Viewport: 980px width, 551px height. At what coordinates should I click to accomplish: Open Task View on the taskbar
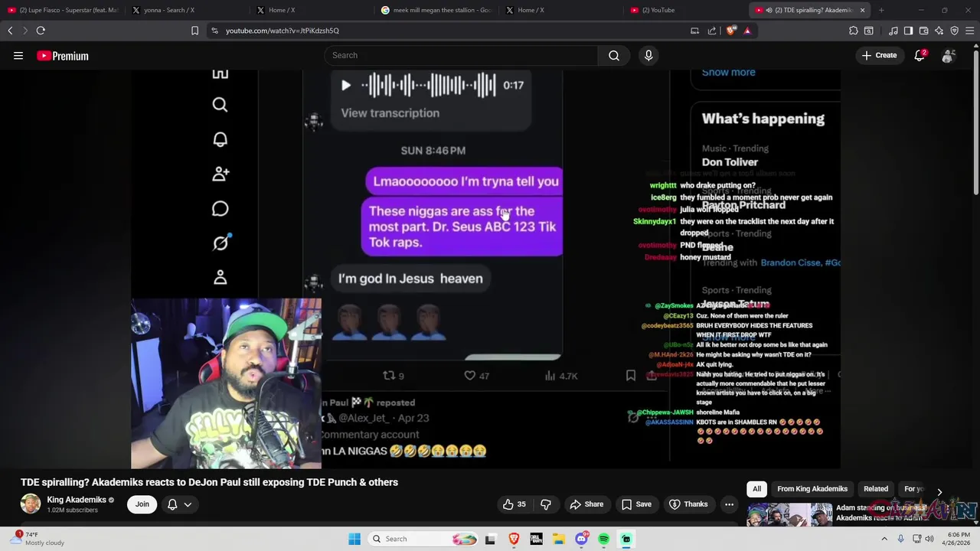[490, 539]
